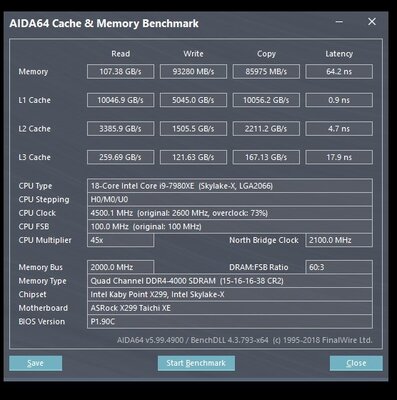Screen dimensions: 397x400
Task: Click L1 Cache Latency 0.9 ns
Action: coord(339,100)
